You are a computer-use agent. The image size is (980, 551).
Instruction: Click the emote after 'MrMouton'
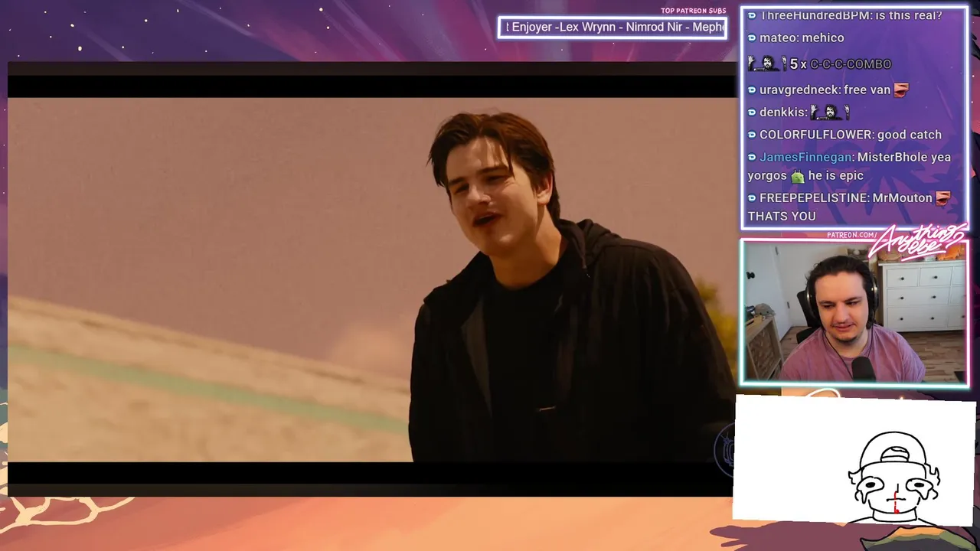(943, 197)
